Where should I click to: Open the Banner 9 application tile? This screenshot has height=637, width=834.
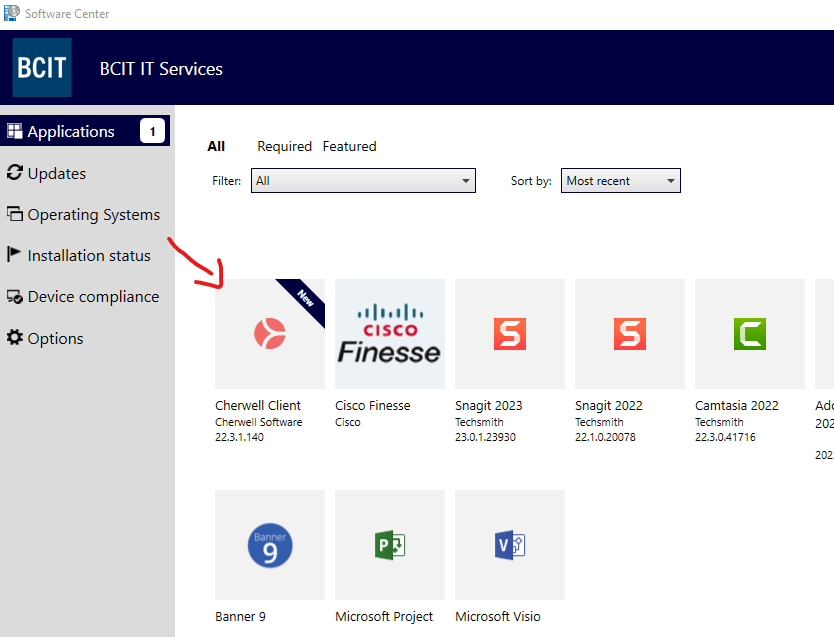[x=269, y=545]
